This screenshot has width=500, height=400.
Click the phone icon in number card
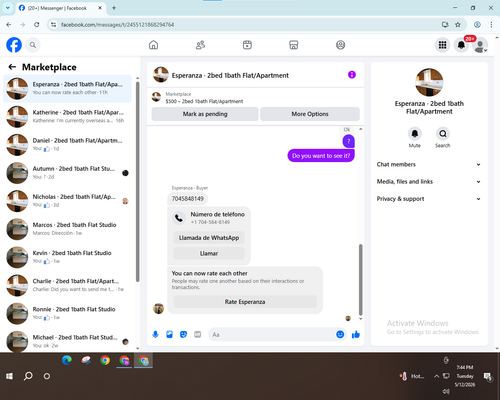pyautogui.click(x=179, y=218)
